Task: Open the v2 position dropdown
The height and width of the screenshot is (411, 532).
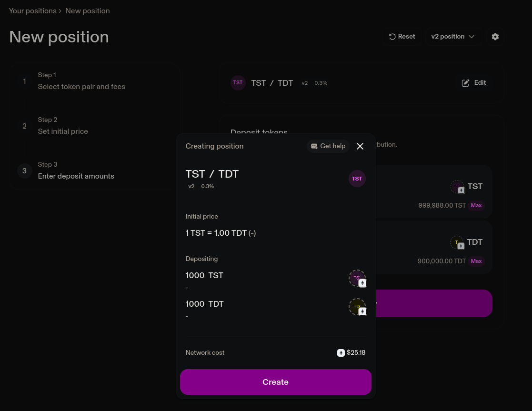Action: click(x=453, y=36)
